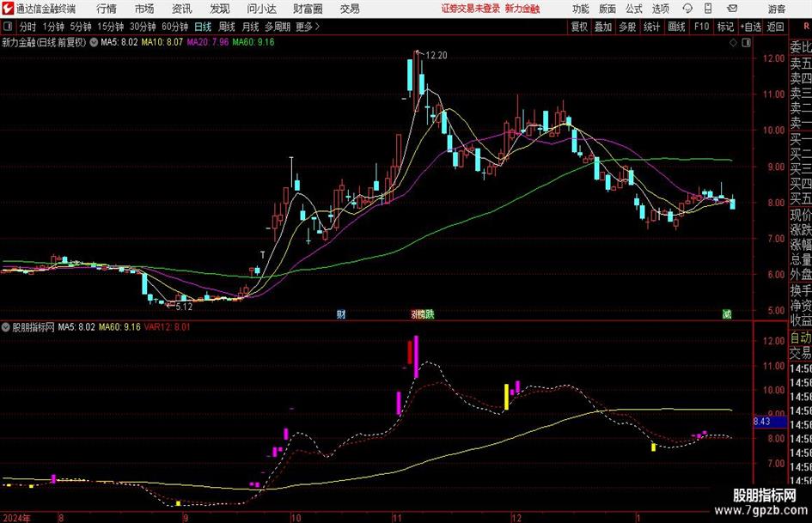This screenshot has height=523, width=812.
Task: Open the 行情 menu
Action: click(x=107, y=9)
